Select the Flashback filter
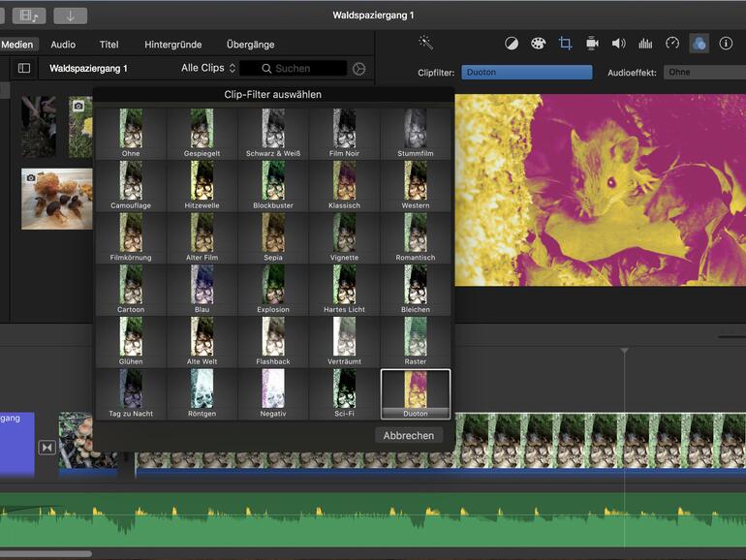The height and width of the screenshot is (560, 746). point(273,342)
